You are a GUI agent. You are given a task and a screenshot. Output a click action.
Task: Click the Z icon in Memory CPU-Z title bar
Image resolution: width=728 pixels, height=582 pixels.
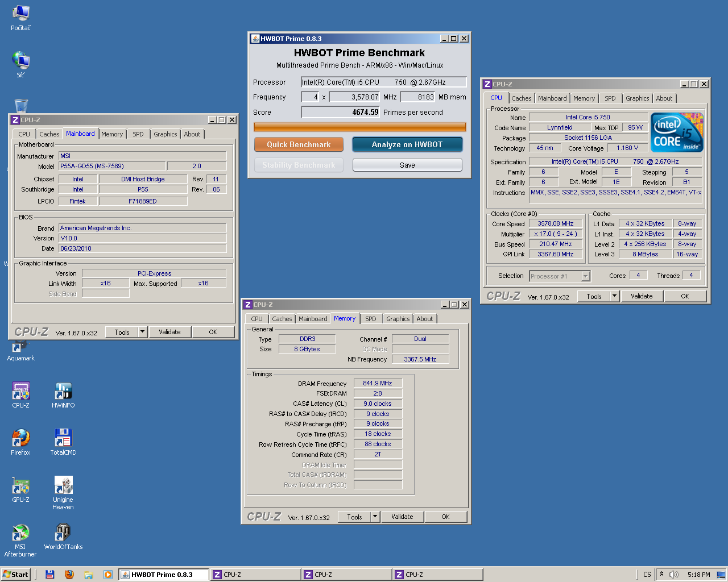pyautogui.click(x=248, y=305)
